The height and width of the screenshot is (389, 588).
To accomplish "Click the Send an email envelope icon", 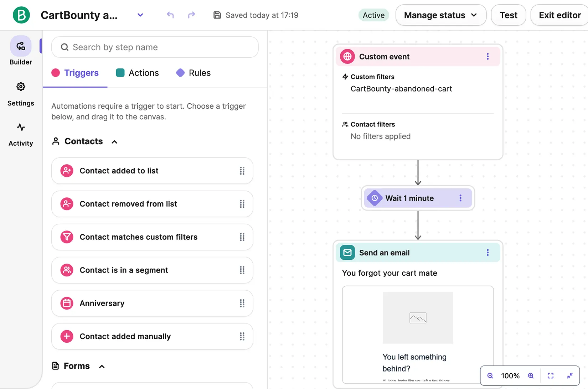I will tap(347, 253).
